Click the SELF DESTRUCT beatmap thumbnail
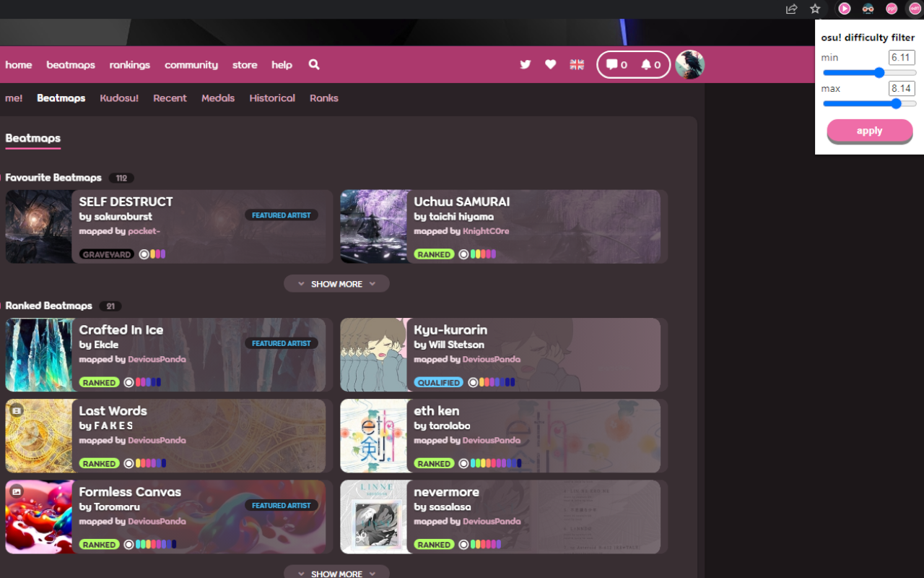 coord(39,226)
